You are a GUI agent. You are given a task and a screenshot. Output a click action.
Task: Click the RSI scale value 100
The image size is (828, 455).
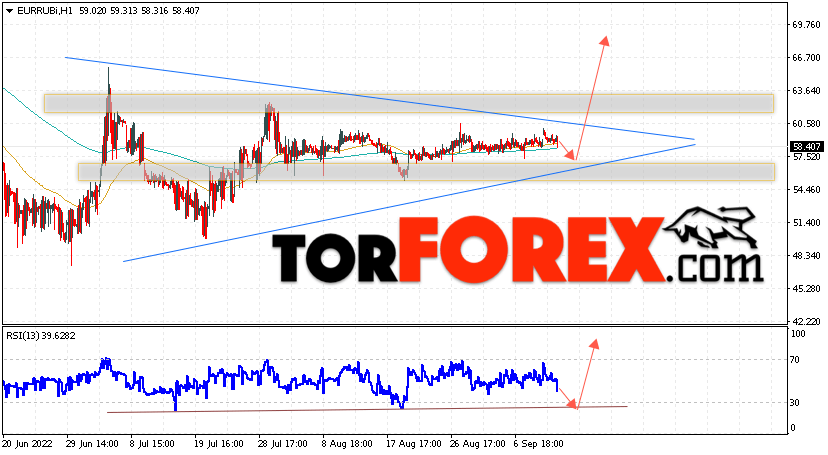click(x=798, y=334)
